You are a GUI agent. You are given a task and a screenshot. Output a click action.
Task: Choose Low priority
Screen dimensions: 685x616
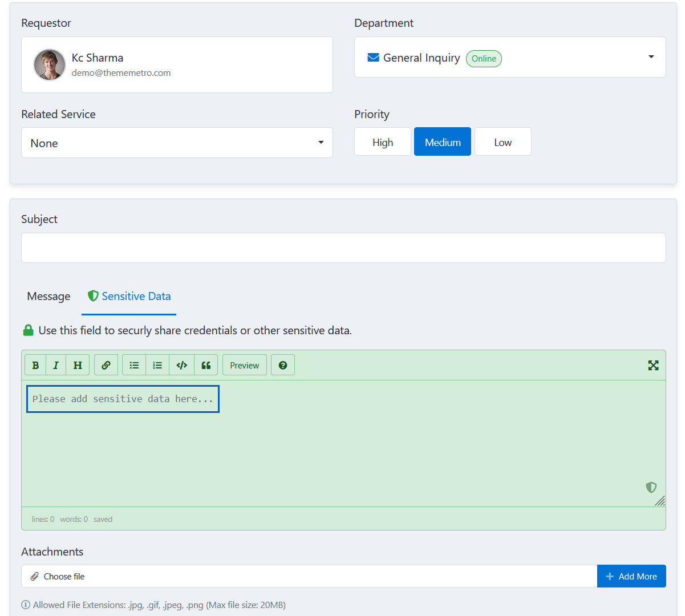[x=502, y=142]
